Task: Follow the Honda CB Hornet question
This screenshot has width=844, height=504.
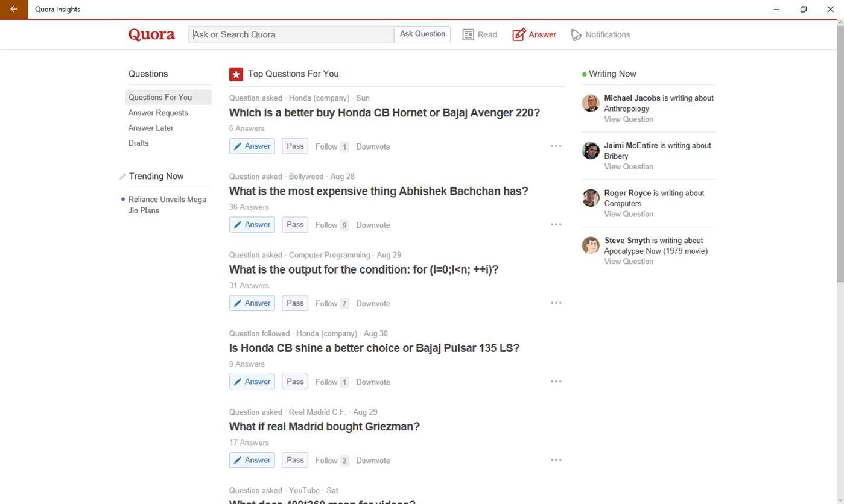Action: tap(332, 146)
